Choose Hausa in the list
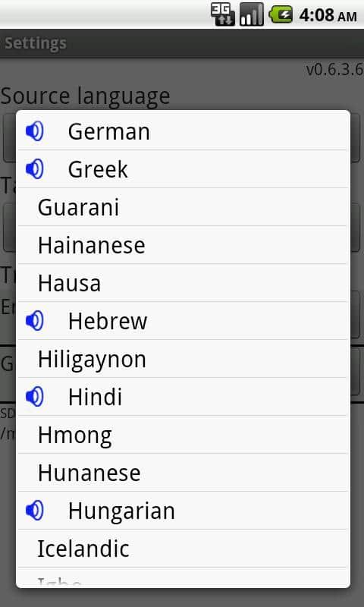364x607 pixels. [183, 283]
